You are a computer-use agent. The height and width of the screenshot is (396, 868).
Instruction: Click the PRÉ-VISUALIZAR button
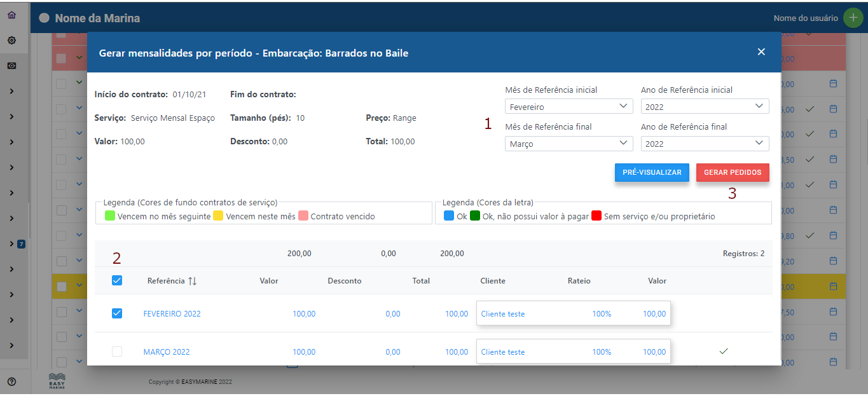point(652,172)
